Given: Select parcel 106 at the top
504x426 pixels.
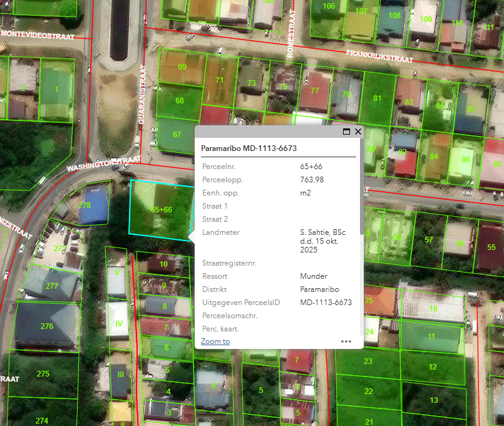Looking at the screenshot, I should (x=329, y=6).
